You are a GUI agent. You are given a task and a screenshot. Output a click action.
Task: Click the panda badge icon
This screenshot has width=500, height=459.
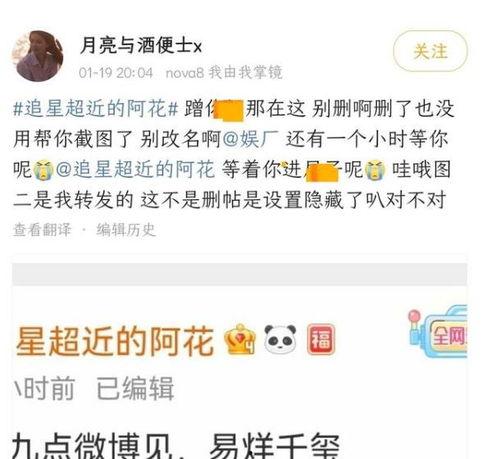pos(280,340)
